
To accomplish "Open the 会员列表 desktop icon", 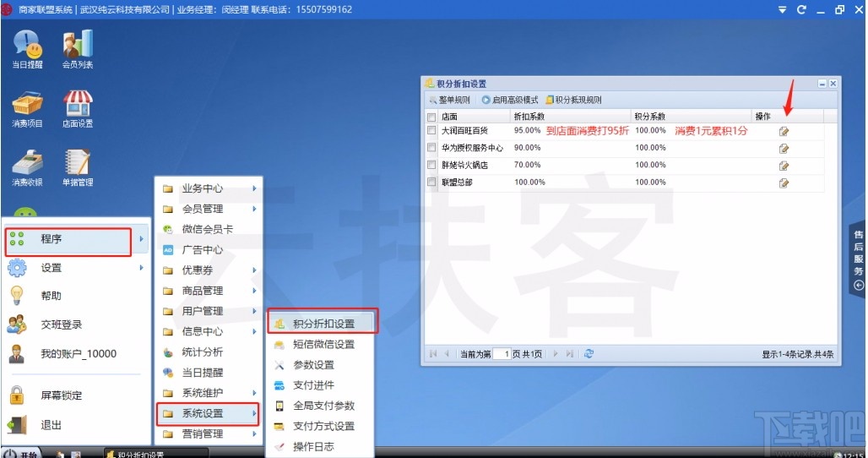I will click(78, 49).
